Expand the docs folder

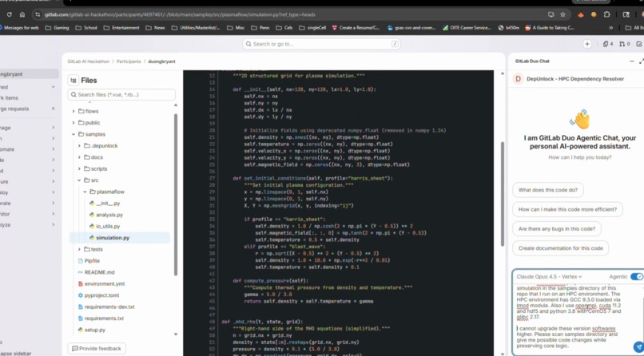tap(79, 157)
